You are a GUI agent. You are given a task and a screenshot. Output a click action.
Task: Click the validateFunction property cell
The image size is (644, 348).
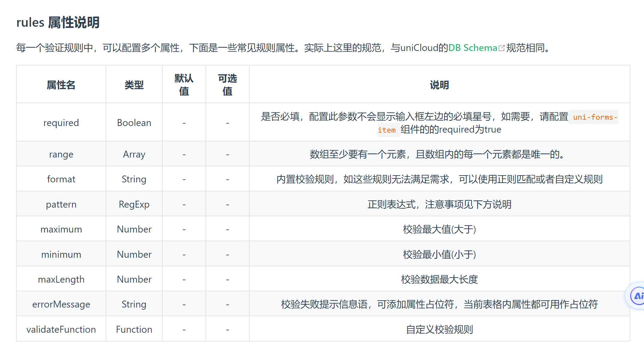(x=61, y=329)
